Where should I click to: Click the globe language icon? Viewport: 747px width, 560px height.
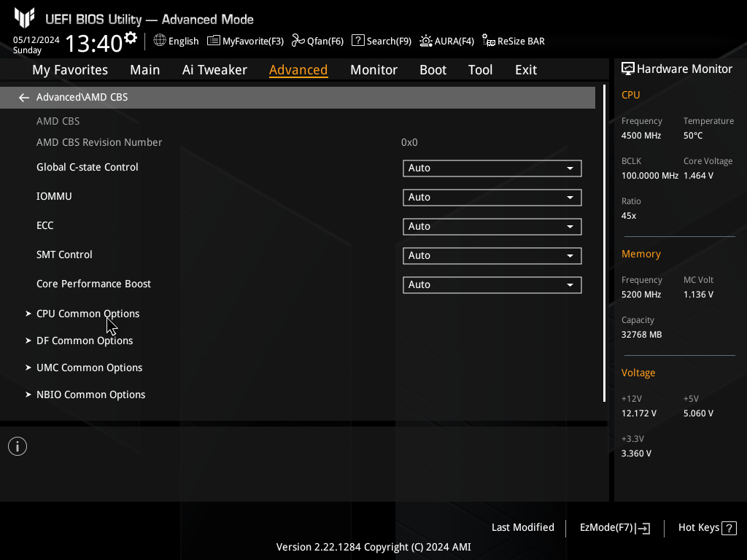pyautogui.click(x=160, y=41)
